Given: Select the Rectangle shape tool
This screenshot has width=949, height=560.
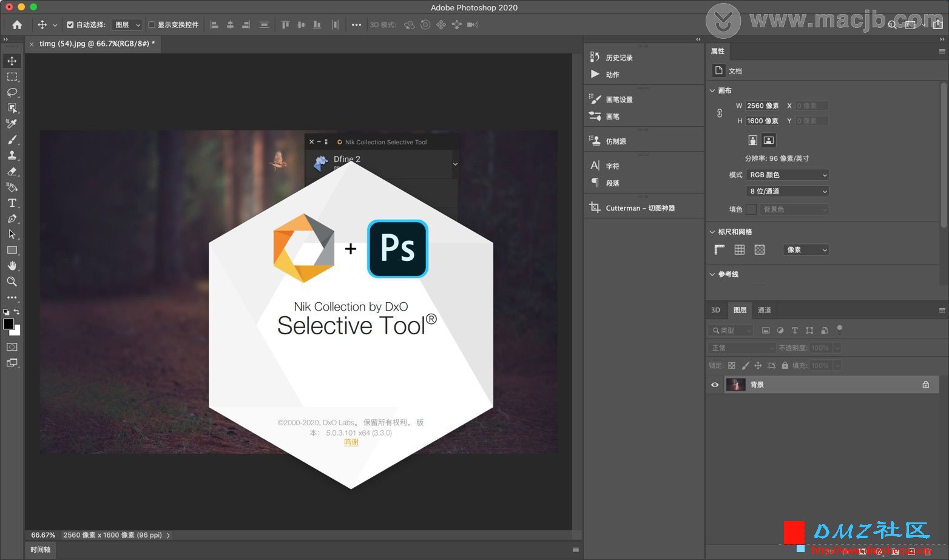Looking at the screenshot, I should (x=12, y=250).
